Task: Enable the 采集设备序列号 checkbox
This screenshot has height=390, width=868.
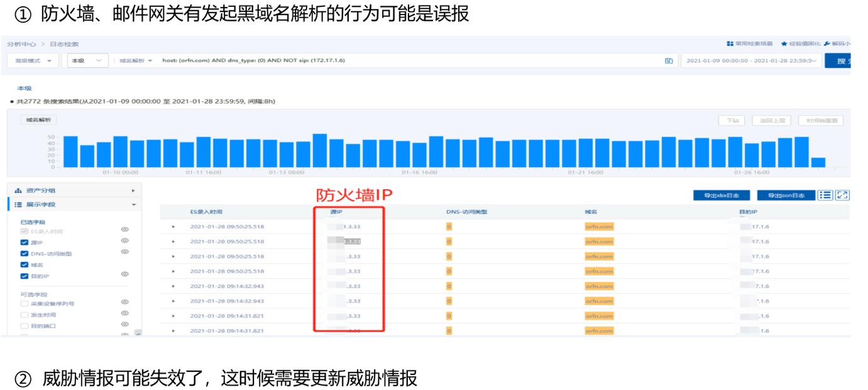Action: pyautogui.click(x=25, y=304)
